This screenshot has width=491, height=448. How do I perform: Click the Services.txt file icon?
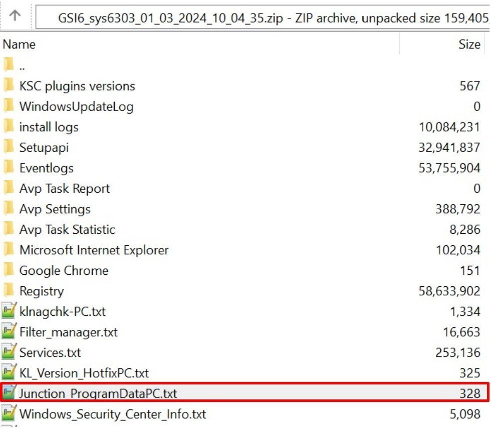(9, 351)
